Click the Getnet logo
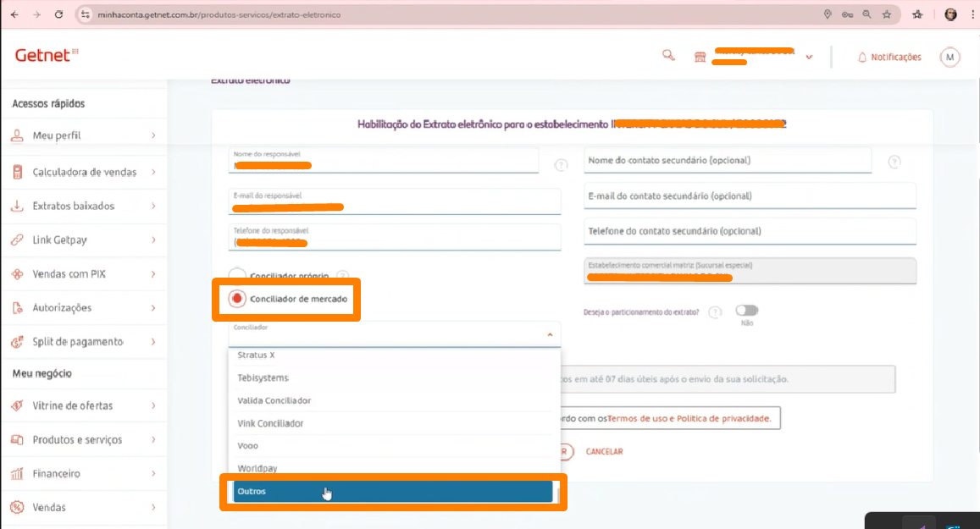This screenshot has height=529, width=980. [47, 55]
